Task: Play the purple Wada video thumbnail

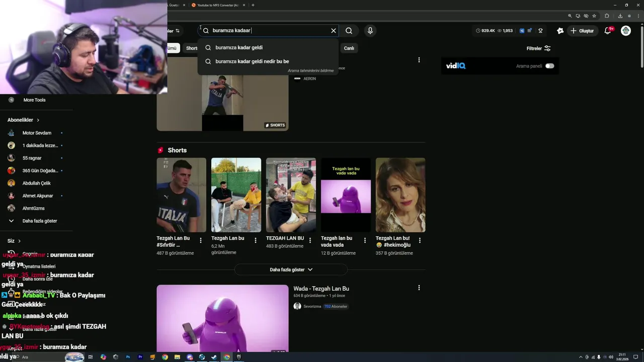Action: [x=222, y=319]
